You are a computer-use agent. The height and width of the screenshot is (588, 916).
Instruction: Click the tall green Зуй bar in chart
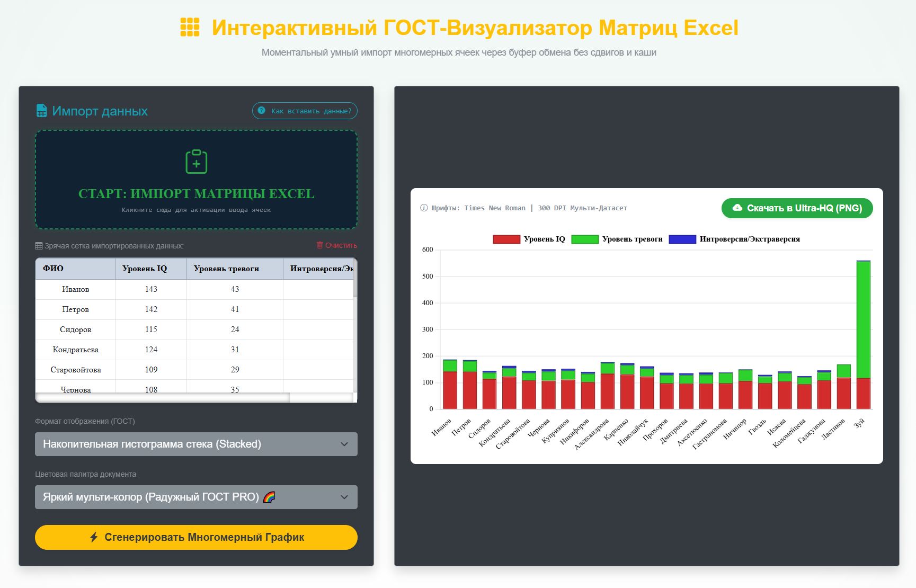pos(864,320)
